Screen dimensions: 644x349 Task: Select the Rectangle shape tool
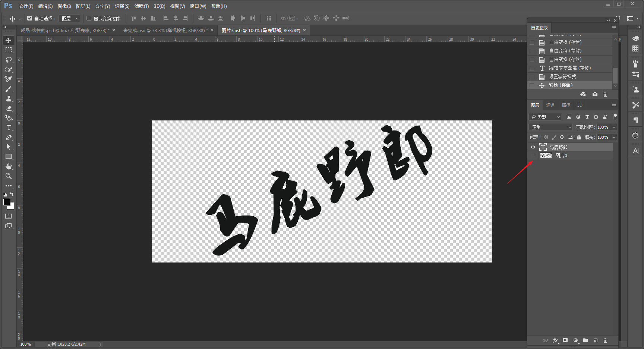pos(9,157)
